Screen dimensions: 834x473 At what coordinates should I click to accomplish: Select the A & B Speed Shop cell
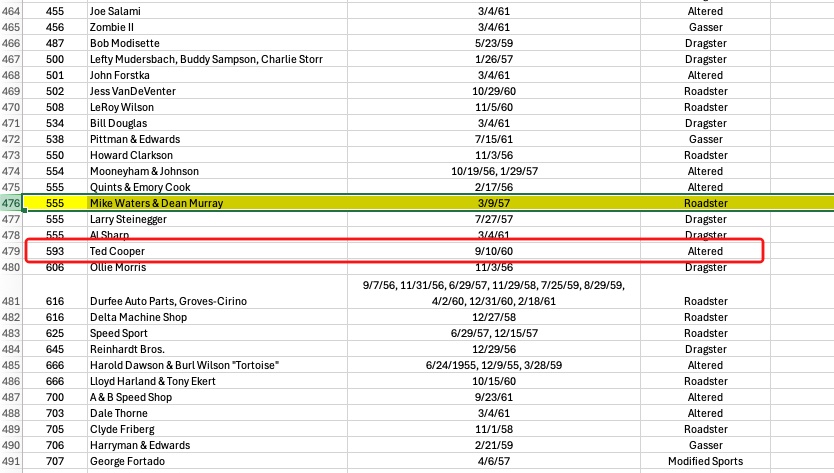217,397
